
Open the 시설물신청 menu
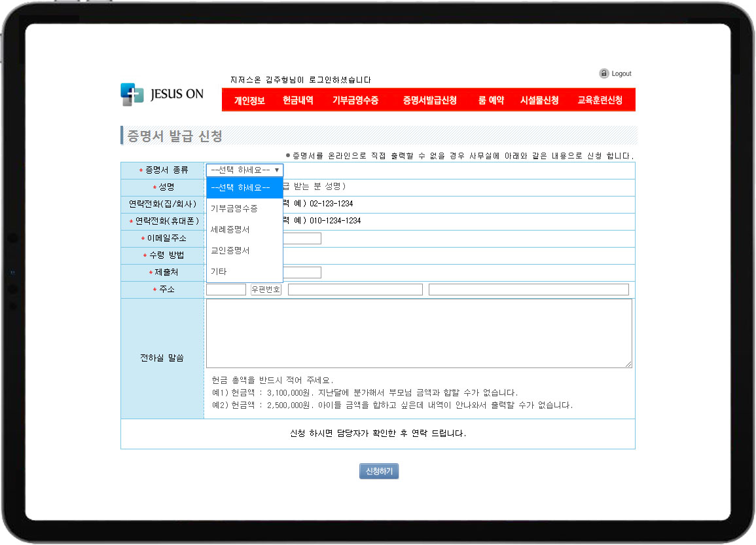click(x=539, y=100)
